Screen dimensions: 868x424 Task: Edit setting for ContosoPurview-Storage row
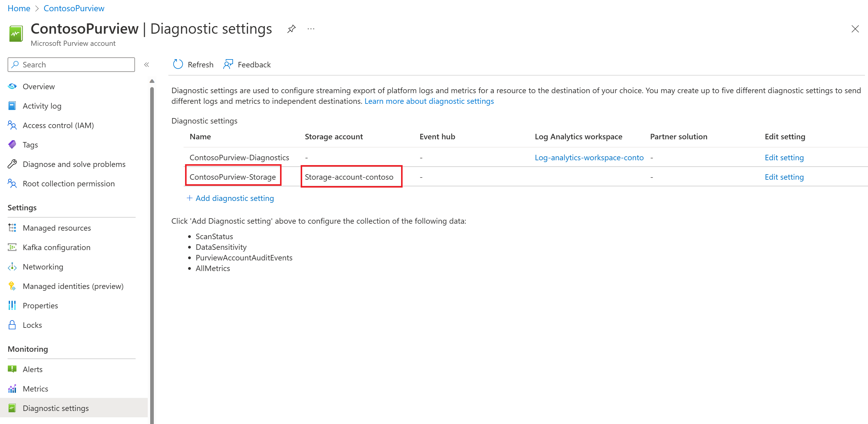pos(784,177)
